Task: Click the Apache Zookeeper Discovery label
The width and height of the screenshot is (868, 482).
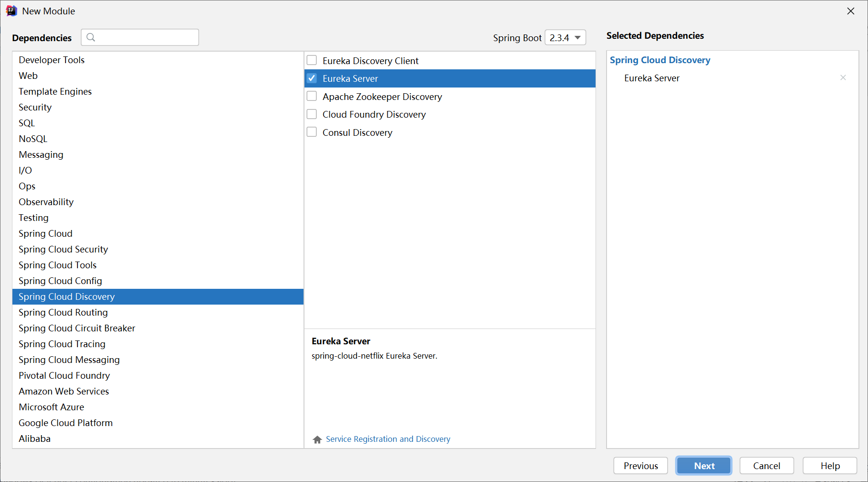Action: 382,97
